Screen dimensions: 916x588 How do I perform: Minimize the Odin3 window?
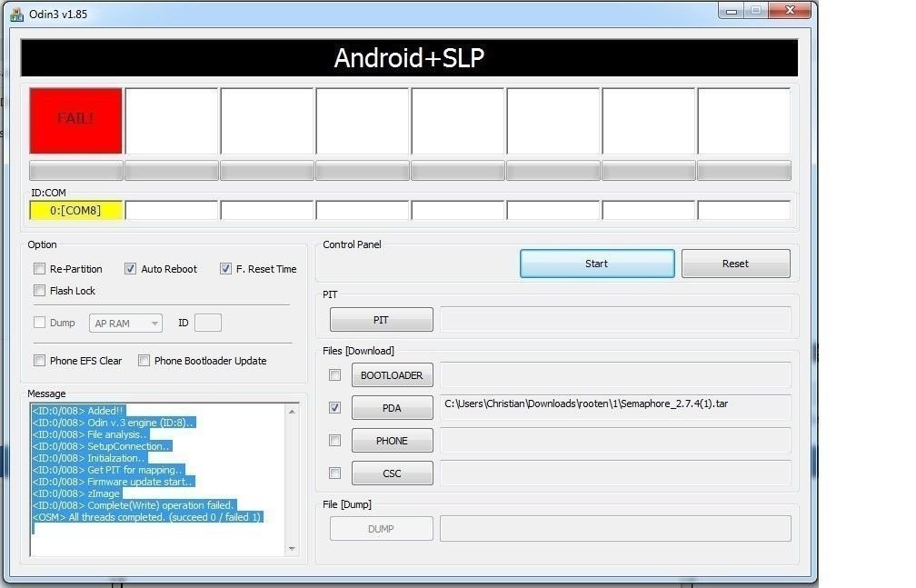click(x=732, y=11)
